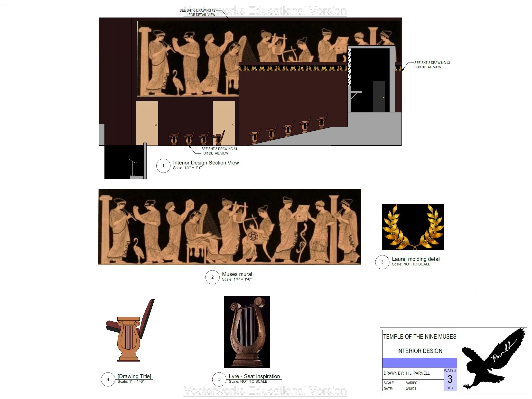Click the music stand in orchestra pit
Viewport: 532px width, 399px height.
coord(133,168)
